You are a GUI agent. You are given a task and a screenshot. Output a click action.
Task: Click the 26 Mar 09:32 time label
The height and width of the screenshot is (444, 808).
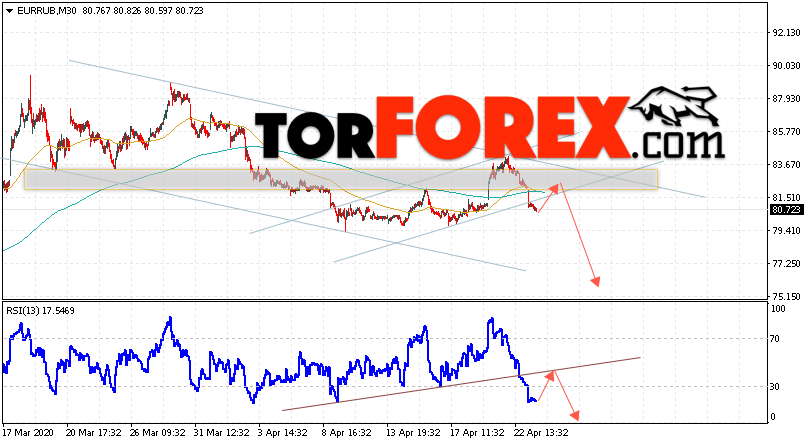click(157, 433)
